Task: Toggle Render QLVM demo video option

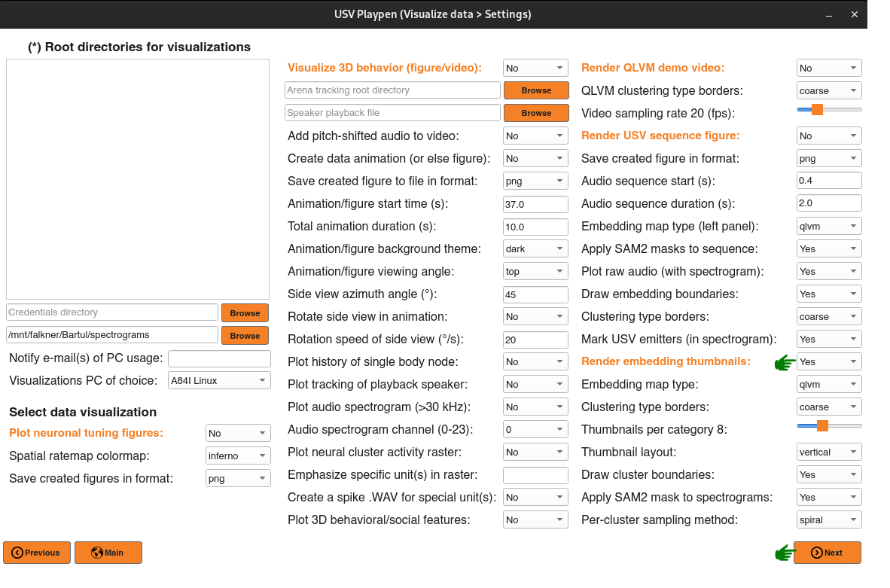Action: [x=829, y=68]
